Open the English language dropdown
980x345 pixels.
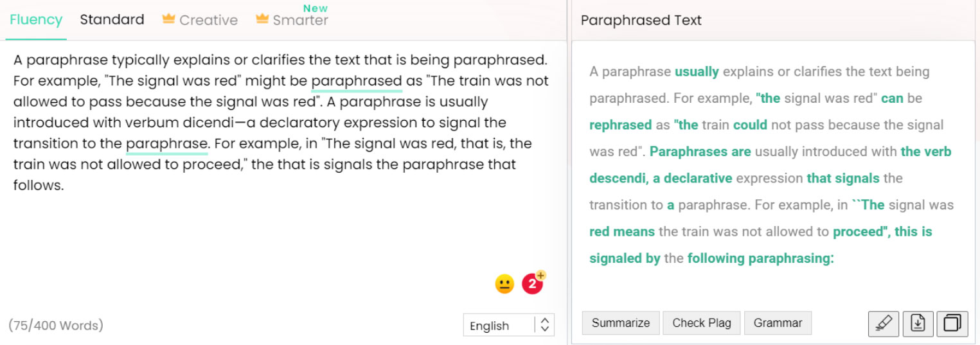click(x=499, y=325)
